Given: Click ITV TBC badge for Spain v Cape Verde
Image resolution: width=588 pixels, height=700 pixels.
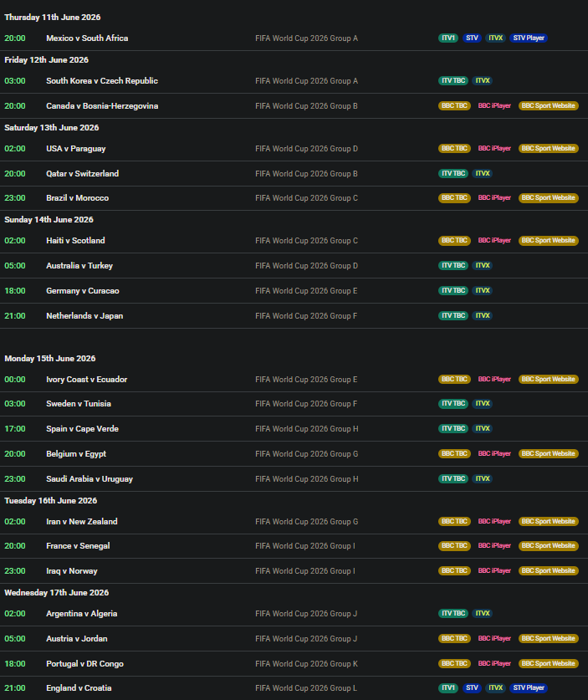Looking at the screenshot, I should click(453, 428).
